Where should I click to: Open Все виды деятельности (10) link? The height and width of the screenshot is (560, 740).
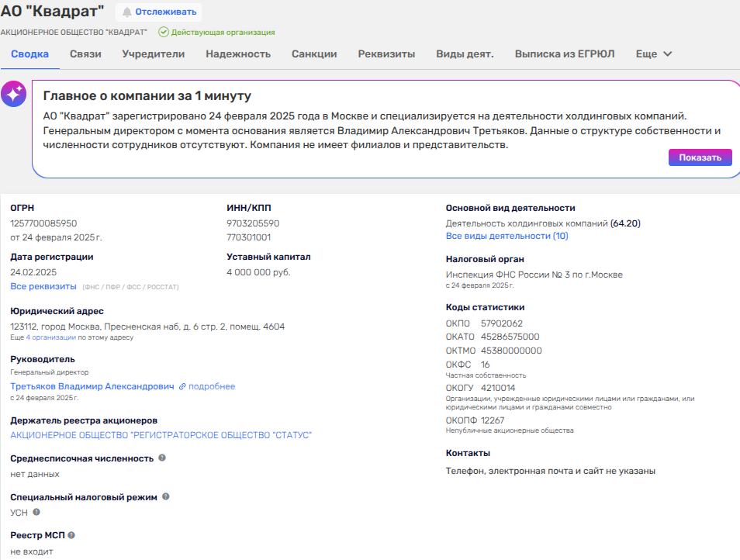pyautogui.click(x=507, y=236)
